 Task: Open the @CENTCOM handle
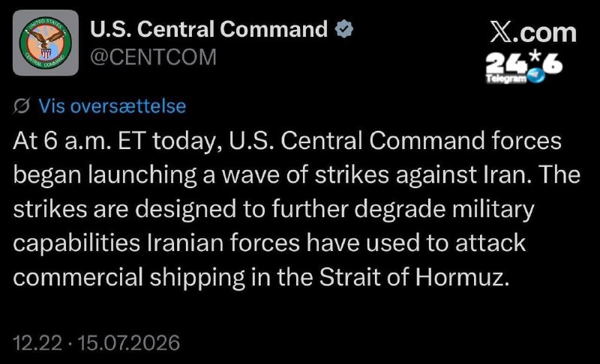[x=154, y=57]
